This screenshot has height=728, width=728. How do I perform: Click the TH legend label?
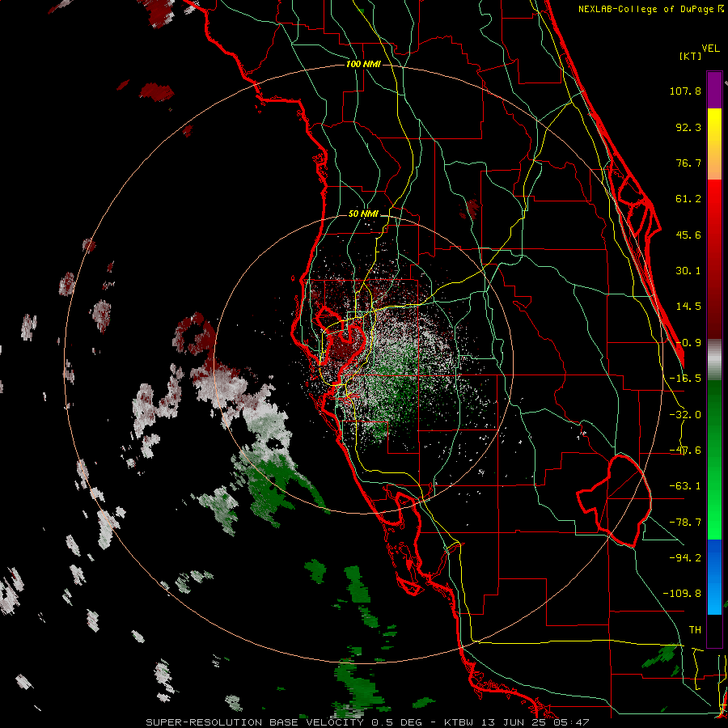coord(695,630)
